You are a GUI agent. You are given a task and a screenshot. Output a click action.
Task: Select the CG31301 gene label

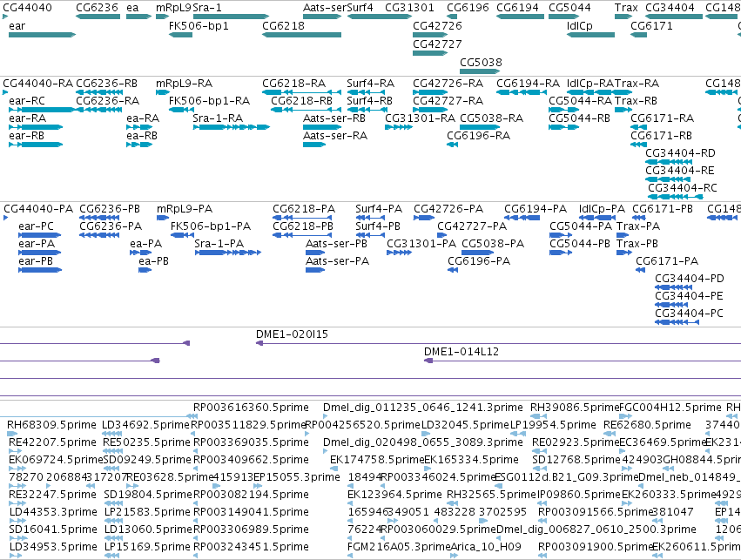point(409,8)
